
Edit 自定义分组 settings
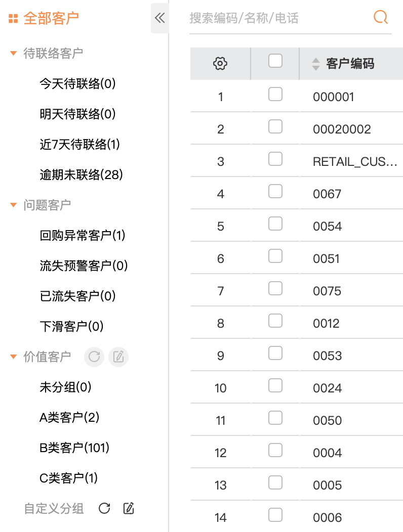click(x=129, y=508)
